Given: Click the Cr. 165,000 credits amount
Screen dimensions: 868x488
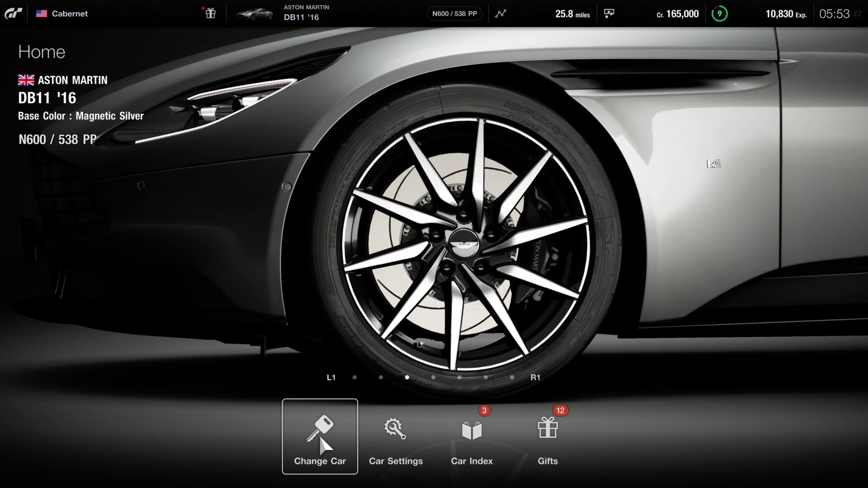Looking at the screenshot, I should 677,14.
